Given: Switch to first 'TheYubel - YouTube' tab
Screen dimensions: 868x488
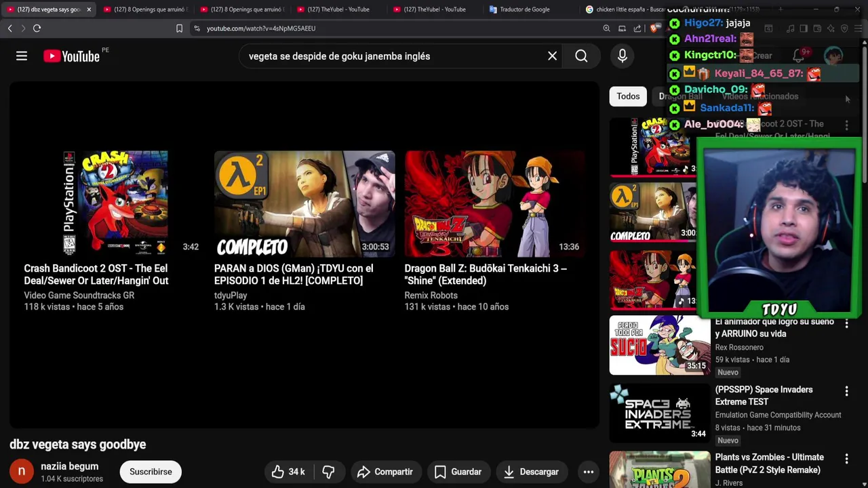Looking at the screenshot, I should click(x=338, y=9).
